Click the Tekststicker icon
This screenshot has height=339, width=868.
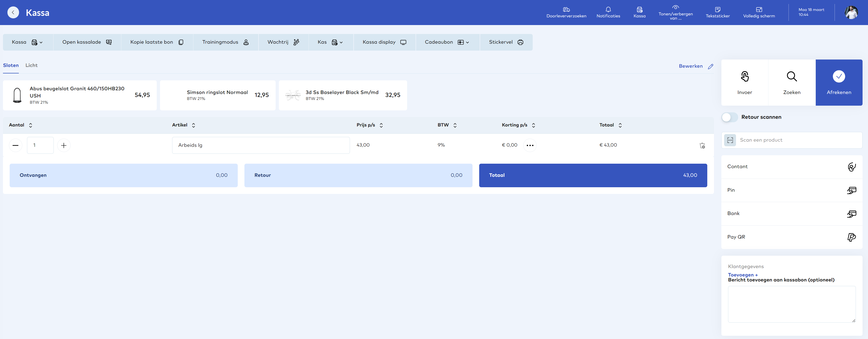[717, 10]
